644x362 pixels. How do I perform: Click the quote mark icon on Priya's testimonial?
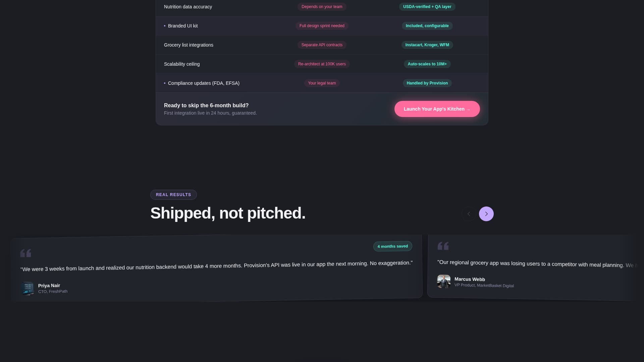coord(25,253)
